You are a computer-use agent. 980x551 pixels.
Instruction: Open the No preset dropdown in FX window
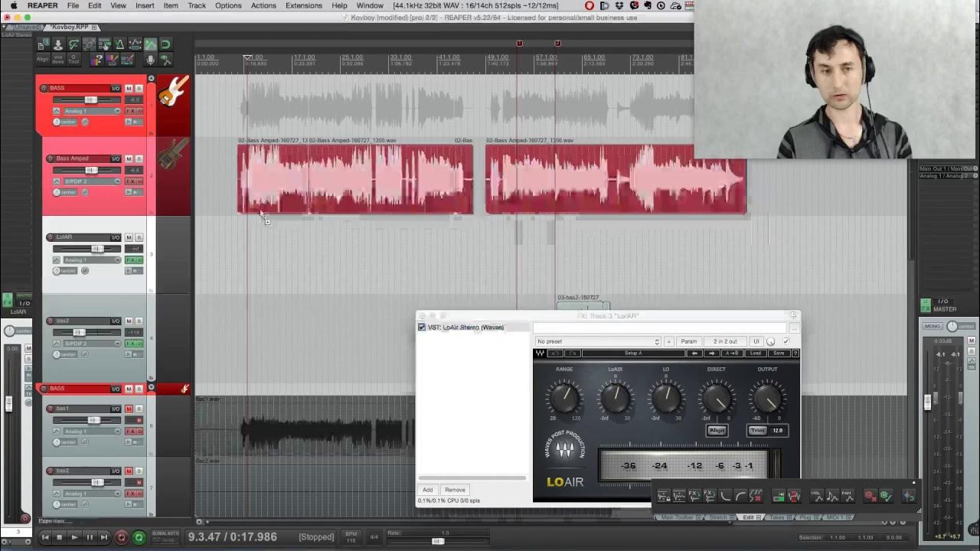click(598, 341)
